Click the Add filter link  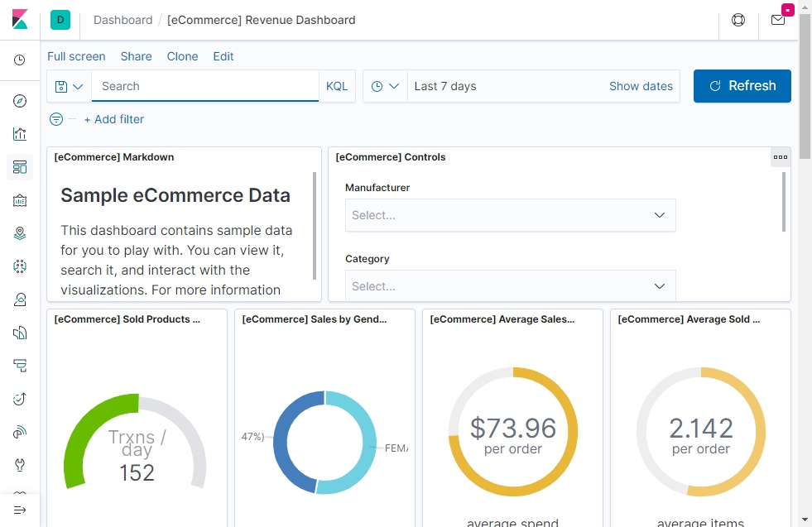(x=114, y=119)
